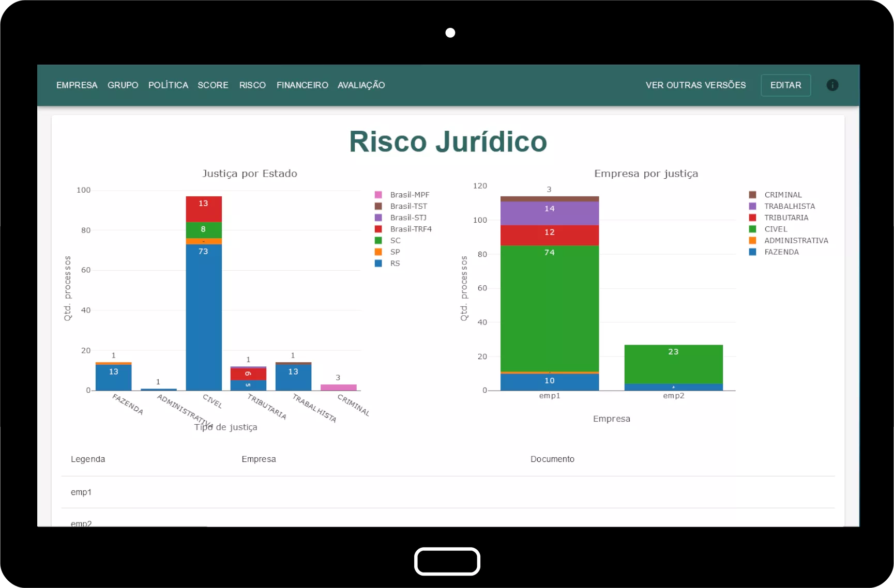Click the Risco Jurídico heading

pyautogui.click(x=448, y=142)
